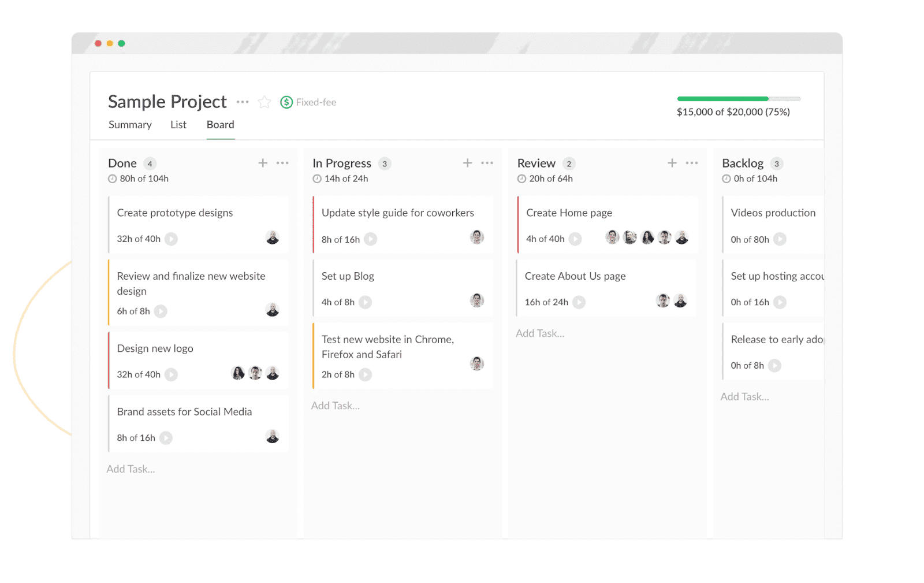Click the $15,000 of $20,000 budget text
The height and width of the screenshot is (583, 924).
click(733, 112)
